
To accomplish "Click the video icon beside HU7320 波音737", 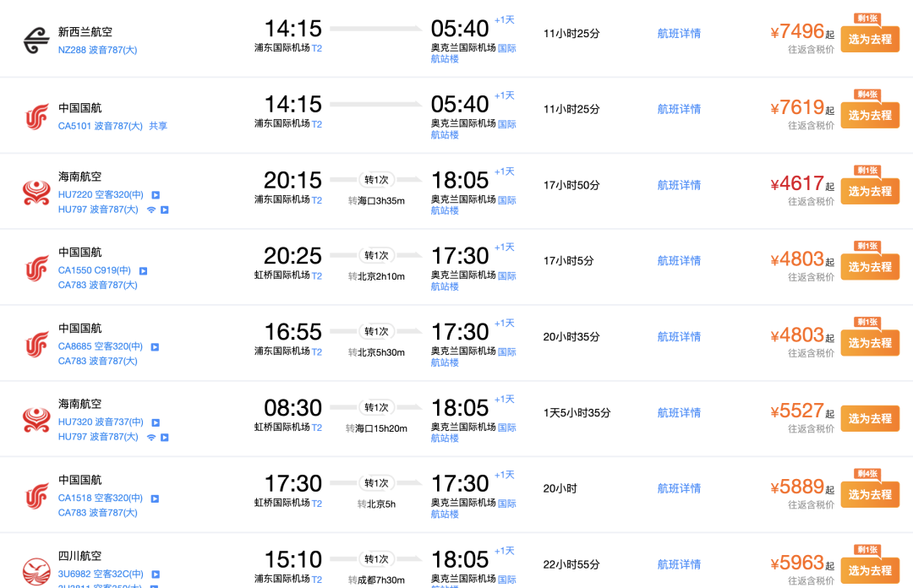I will (x=156, y=422).
